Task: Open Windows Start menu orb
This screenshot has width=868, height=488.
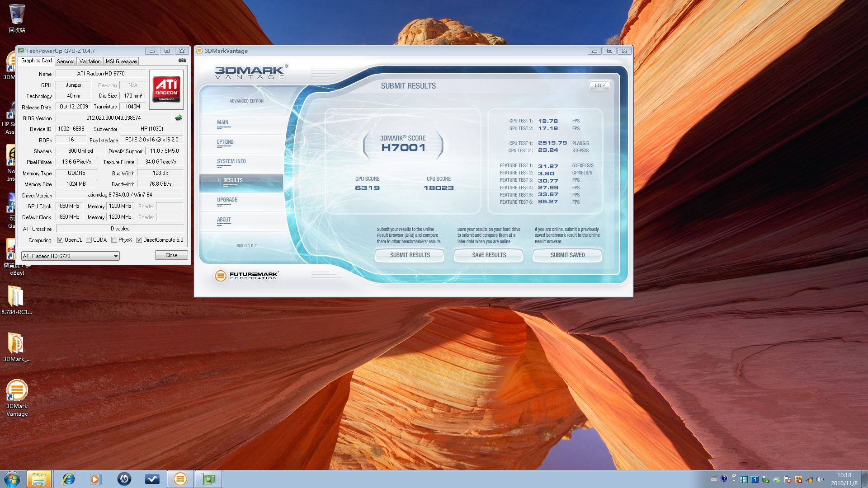Action: [12, 479]
